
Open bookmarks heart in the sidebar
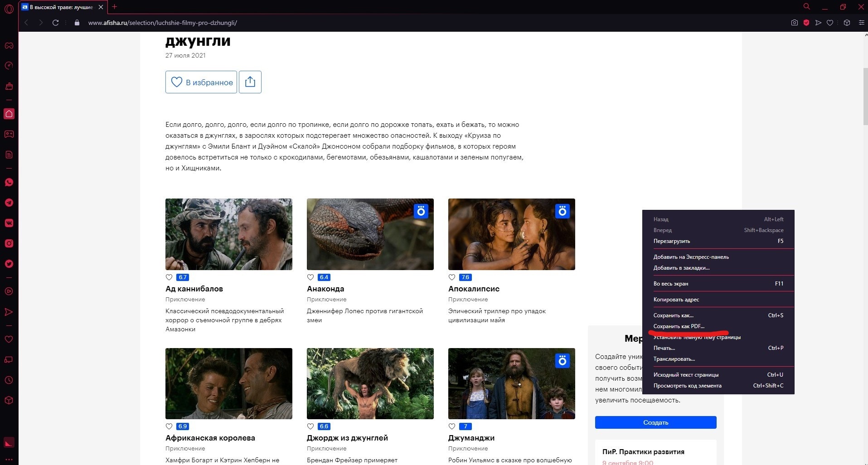click(x=9, y=339)
